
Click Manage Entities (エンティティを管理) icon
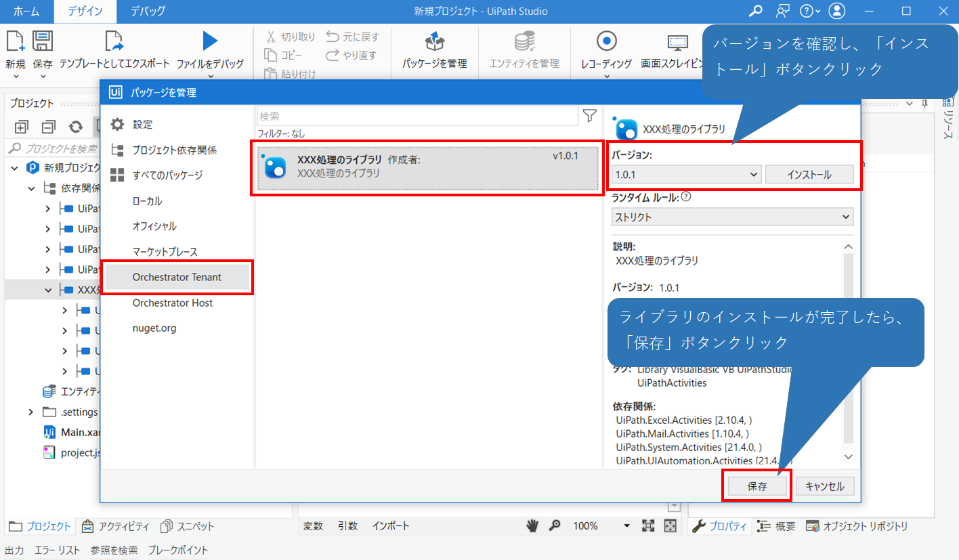click(x=524, y=42)
